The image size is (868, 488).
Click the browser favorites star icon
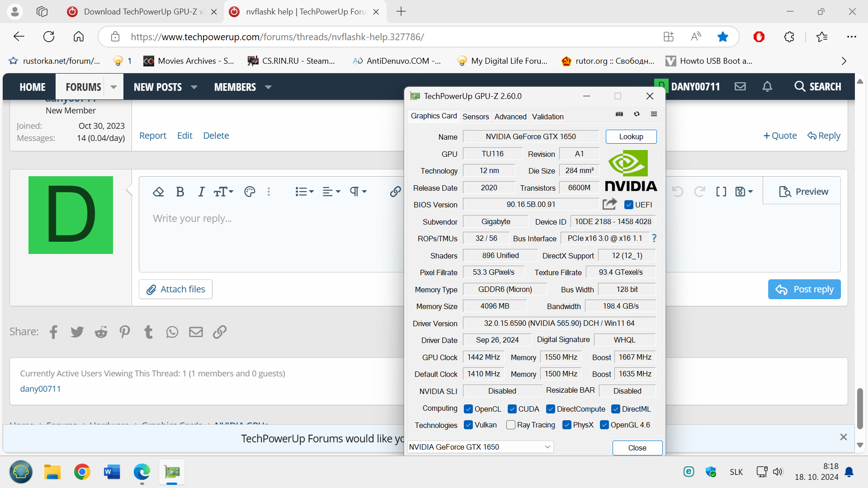point(723,37)
